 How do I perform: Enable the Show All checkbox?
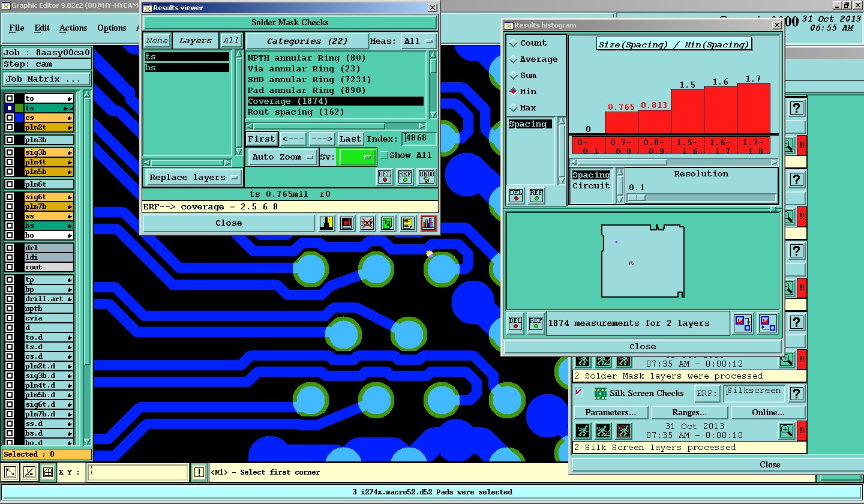pyautogui.click(x=384, y=155)
